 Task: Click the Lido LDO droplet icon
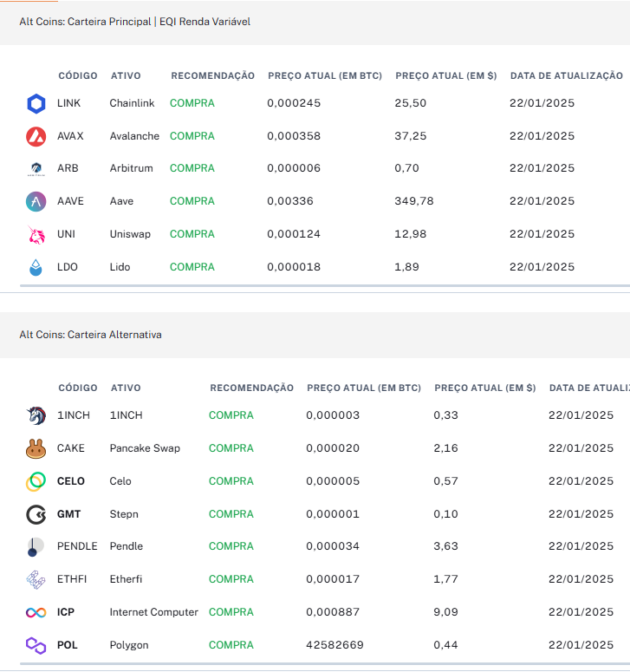click(36, 267)
